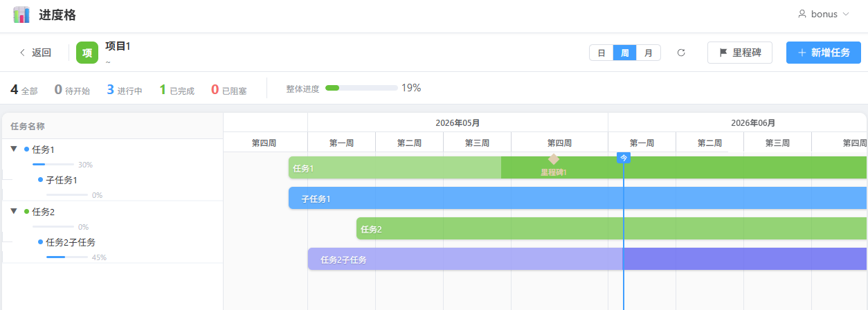Click the user avatar icon beside bonus
The width and height of the screenshot is (868, 310).
click(802, 14)
